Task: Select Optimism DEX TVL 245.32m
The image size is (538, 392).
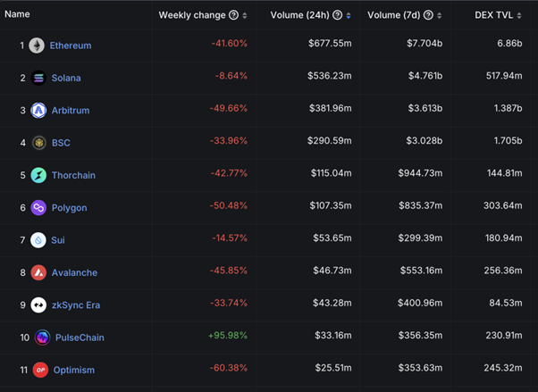Action: pos(503,368)
